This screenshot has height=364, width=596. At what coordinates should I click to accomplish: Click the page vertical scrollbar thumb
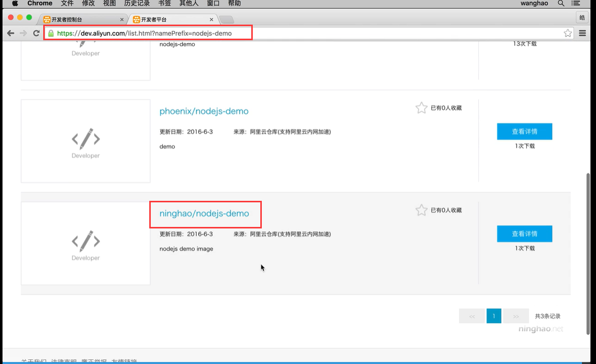[x=588, y=254]
